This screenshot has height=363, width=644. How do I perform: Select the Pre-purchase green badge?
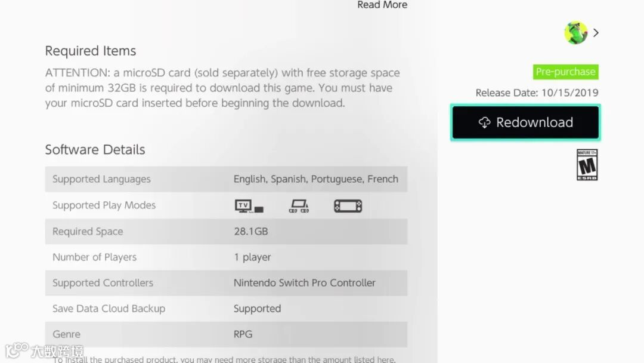[x=565, y=72]
